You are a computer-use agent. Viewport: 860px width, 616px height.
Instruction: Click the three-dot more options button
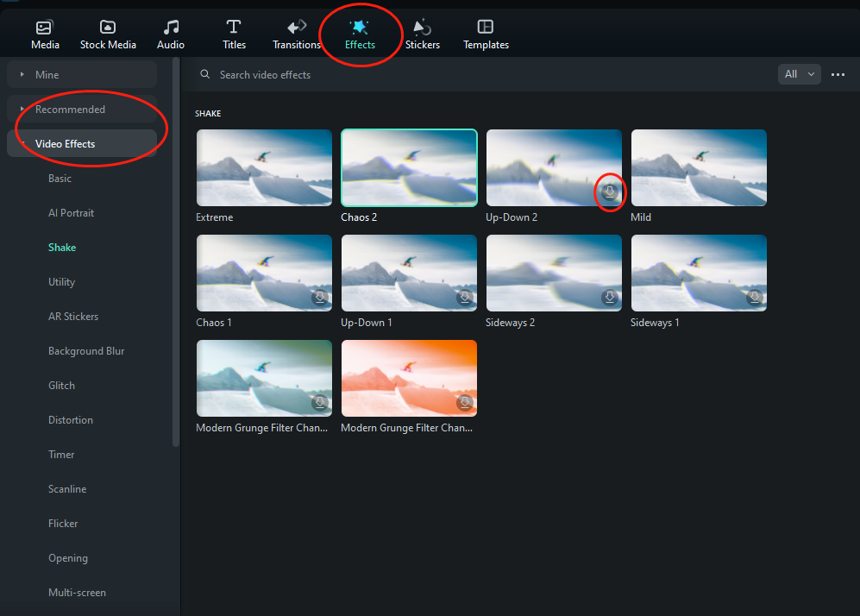pos(838,75)
